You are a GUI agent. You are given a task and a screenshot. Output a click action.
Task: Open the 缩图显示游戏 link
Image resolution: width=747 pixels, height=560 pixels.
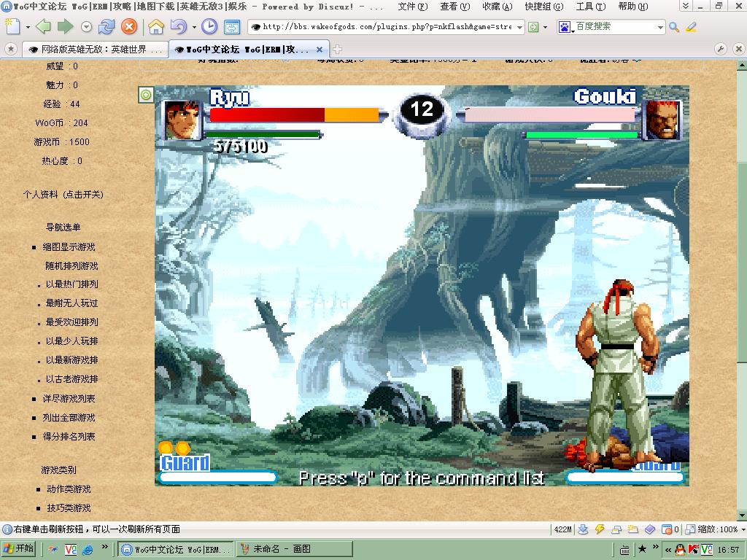point(69,246)
